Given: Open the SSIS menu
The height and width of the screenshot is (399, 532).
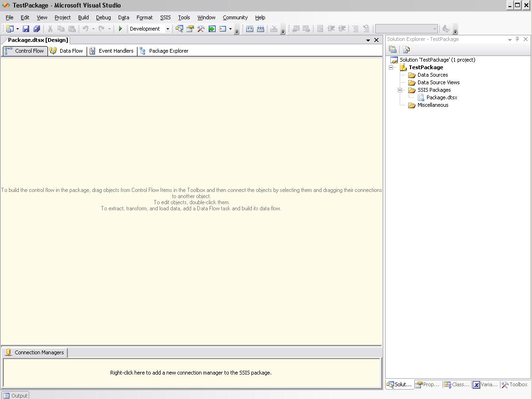Looking at the screenshot, I should [x=165, y=17].
